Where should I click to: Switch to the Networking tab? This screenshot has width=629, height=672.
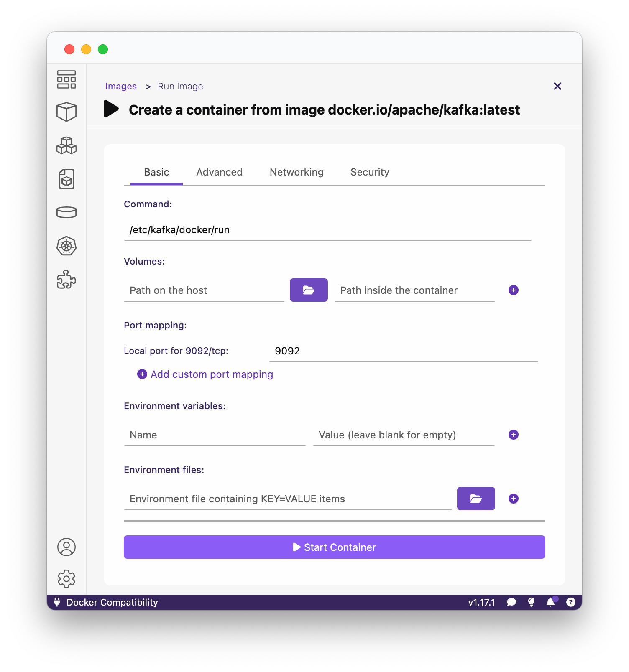297,172
